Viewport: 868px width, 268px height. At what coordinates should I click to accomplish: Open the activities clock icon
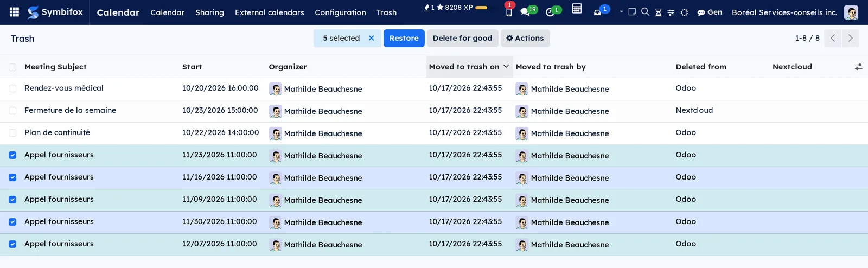tap(550, 12)
